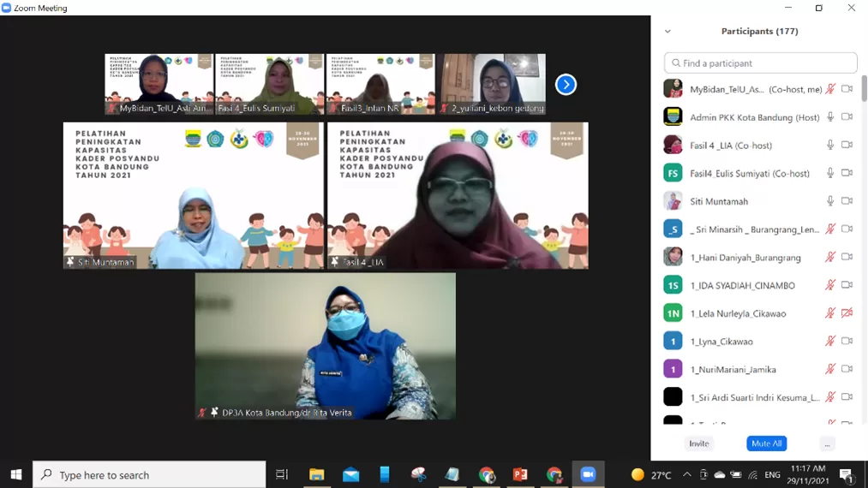This screenshot has width=868, height=488.
Task: Select participant 1_NuriMariani_Jamika in list
Action: [x=733, y=369]
